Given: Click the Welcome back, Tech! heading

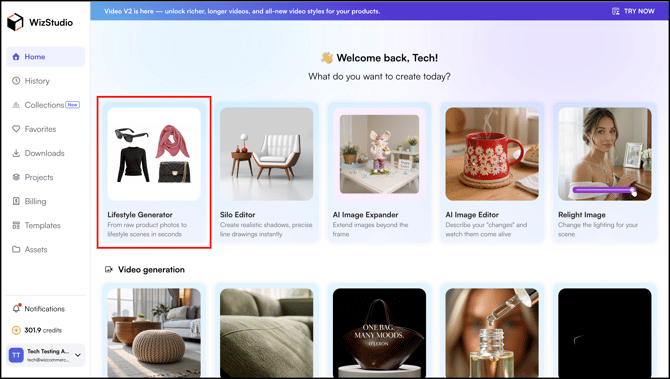Looking at the screenshot, I should 387,58.
